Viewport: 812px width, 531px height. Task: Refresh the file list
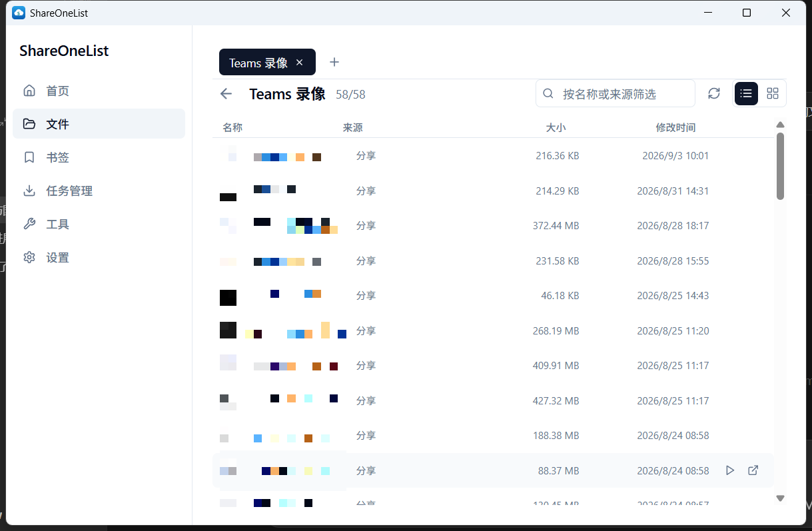714,94
